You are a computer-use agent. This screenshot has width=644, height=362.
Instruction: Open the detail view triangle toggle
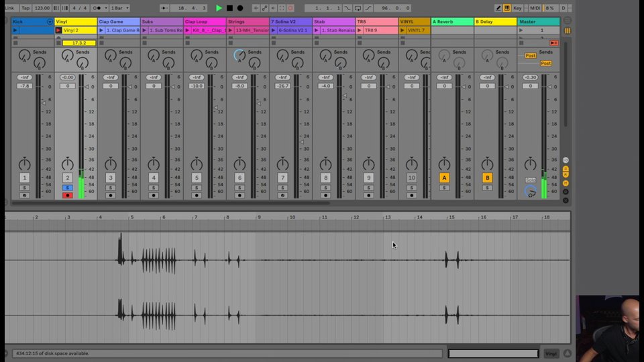point(568,353)
